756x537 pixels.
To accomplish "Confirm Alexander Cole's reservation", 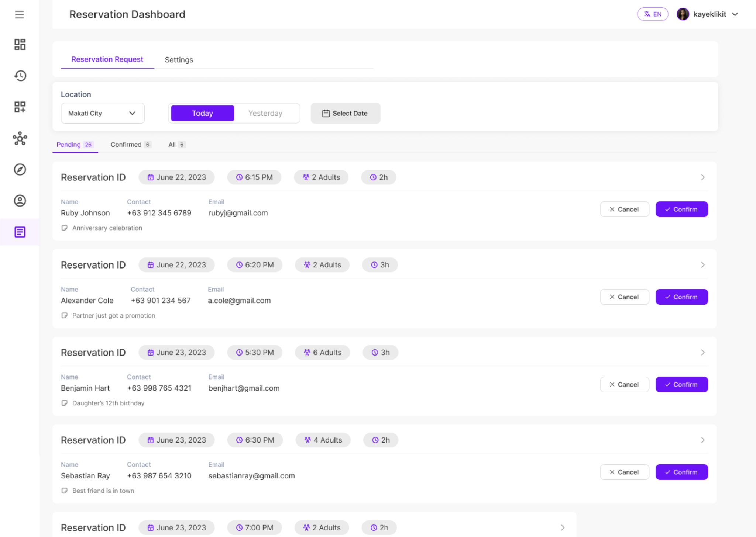I will coord(681,297).
